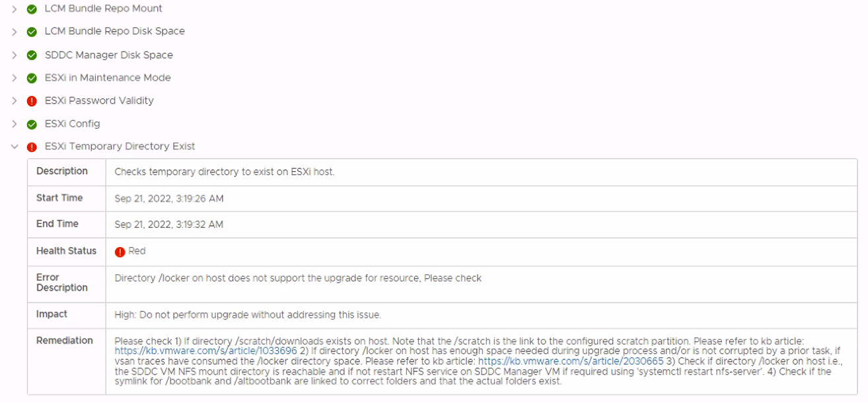This screenshot has width=868, height=403.
Task: Expand the ESXi in Maintenance Mode row
Action: pos(15,78)
